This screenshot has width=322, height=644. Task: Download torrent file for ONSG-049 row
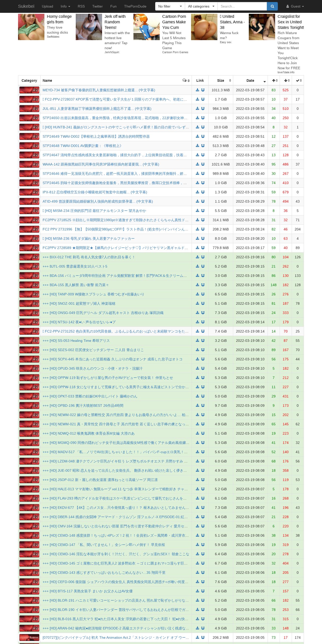(198, 313)
